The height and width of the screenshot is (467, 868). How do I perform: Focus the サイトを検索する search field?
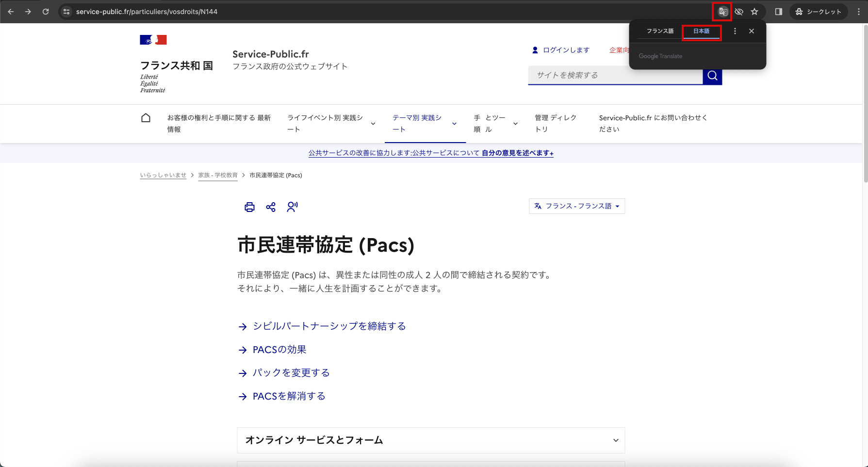coord(615,75)
